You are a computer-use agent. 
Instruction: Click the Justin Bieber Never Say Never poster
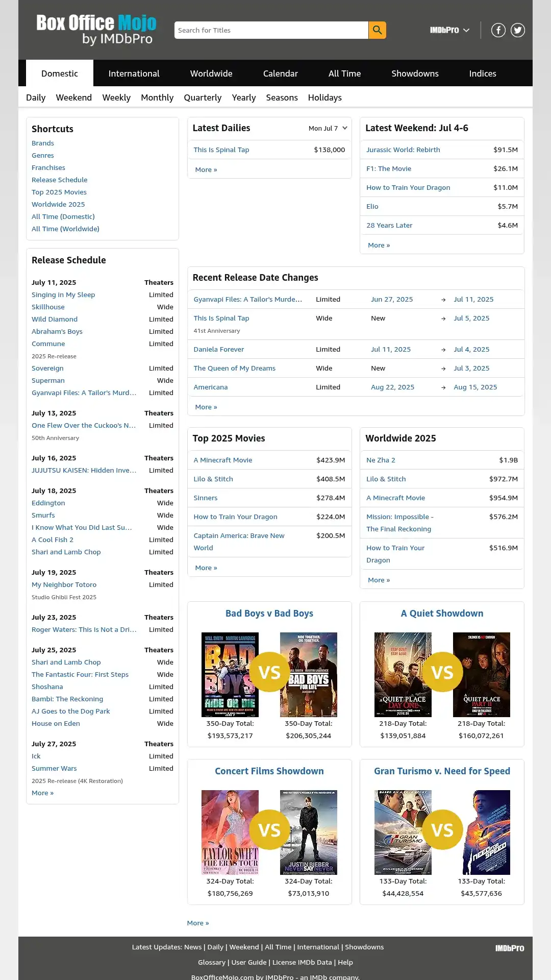(309, 832)
